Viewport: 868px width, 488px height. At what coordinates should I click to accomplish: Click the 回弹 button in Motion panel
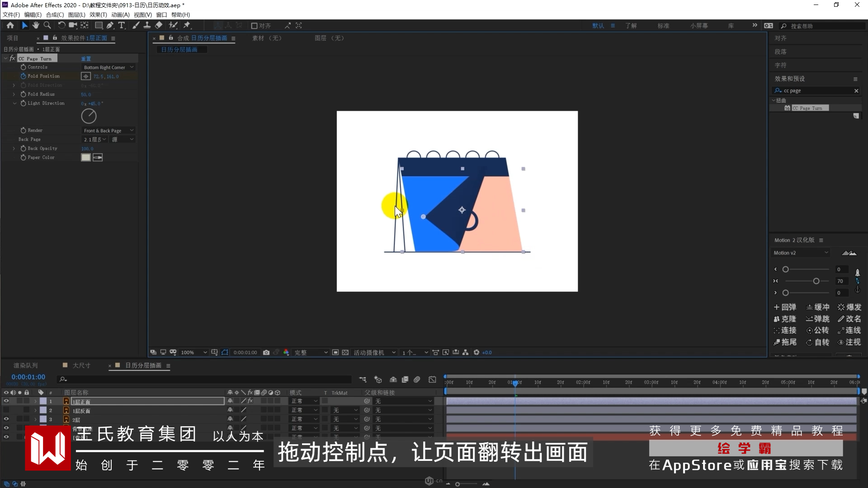pyautogui.click(x=785, y=307)
